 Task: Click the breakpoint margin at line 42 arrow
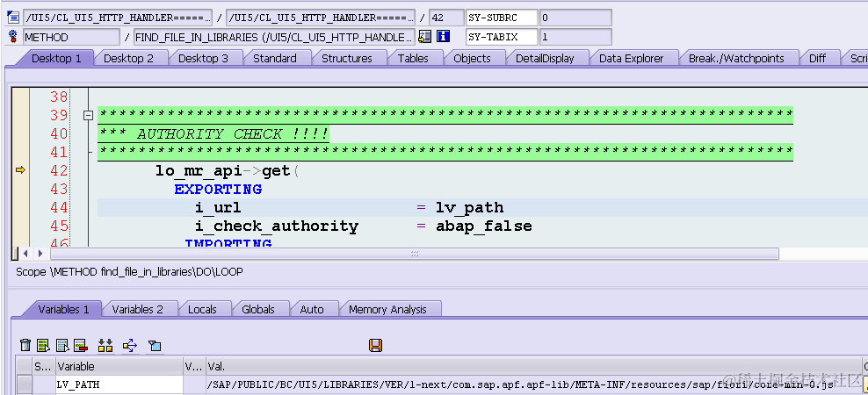20,170
